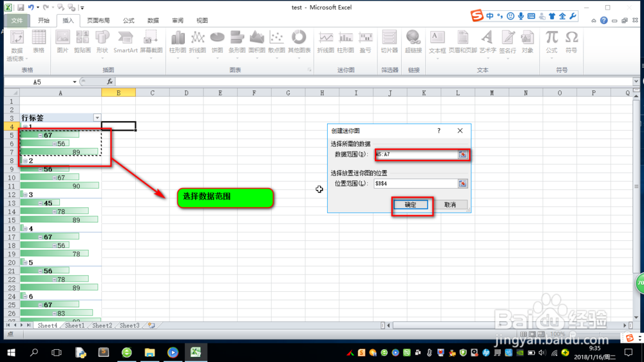The image size is (644, 362).
Task: Collapse pivot group 2
Action: [x=26, y=160]
